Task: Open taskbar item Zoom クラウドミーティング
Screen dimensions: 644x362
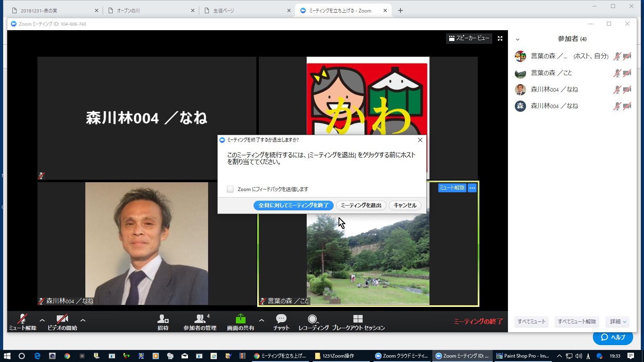Action: point(402,356)
